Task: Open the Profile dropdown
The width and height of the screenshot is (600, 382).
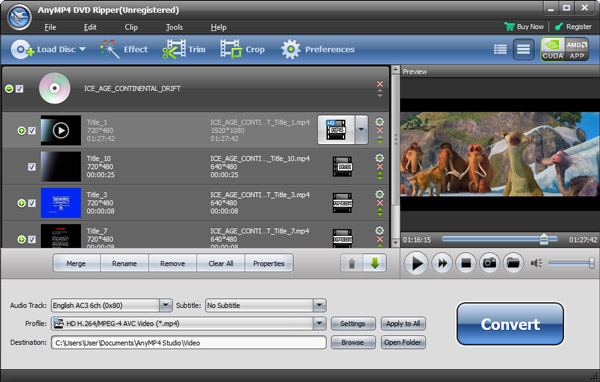Action: click(x=320, y=323)
